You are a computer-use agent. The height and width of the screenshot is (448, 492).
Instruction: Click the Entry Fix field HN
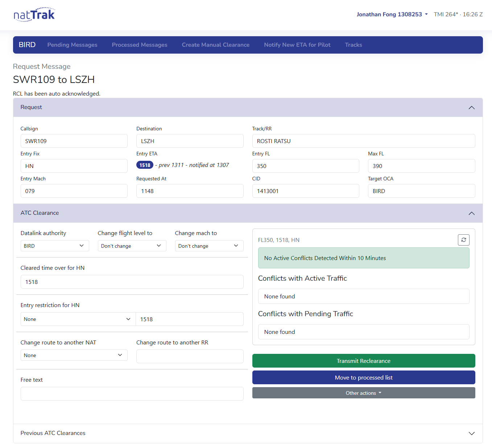click(x=74, y=166)
